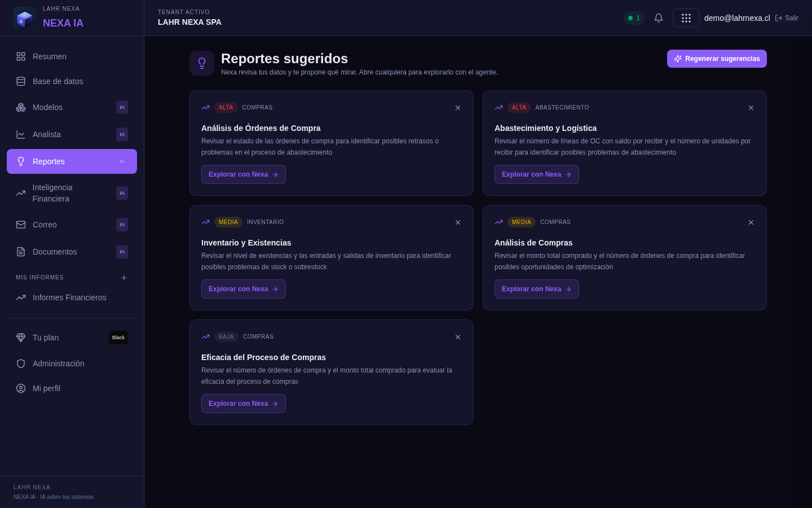
Task: Click the demo@lahrnexa.cl account email
Action: (x=737, y=18)
